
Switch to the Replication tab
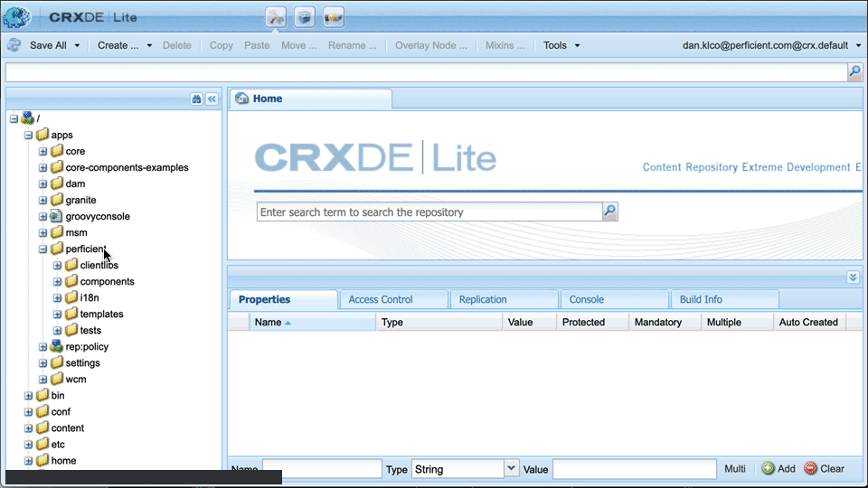tap(504, 299)
